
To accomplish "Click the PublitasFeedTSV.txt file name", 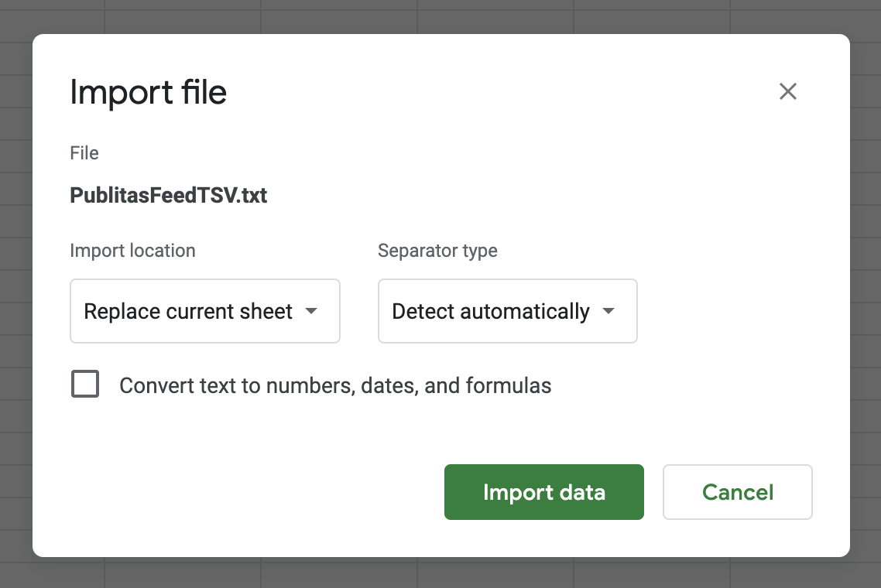I will pyautogui.click(x=169, y=195).
